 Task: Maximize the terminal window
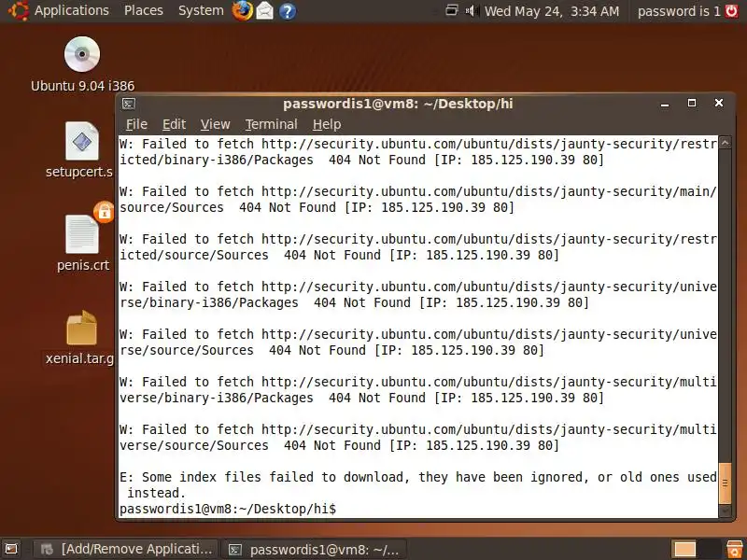(692, 104)
